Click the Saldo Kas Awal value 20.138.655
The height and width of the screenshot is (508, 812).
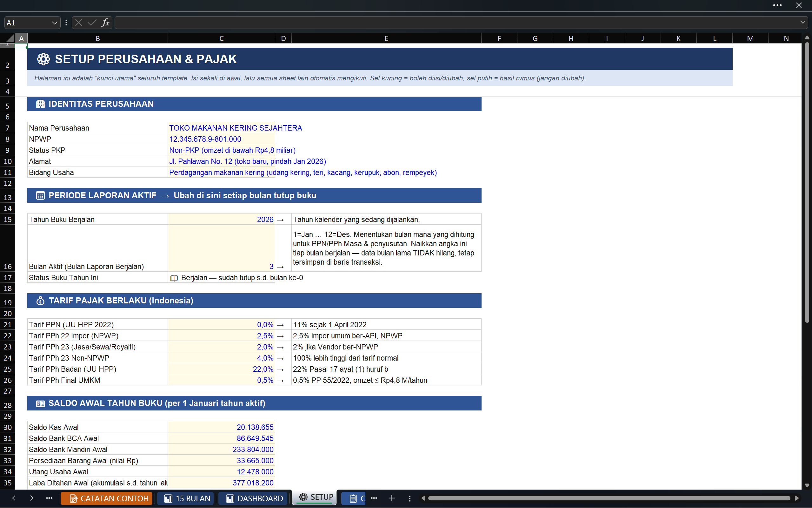pos(221,427)
